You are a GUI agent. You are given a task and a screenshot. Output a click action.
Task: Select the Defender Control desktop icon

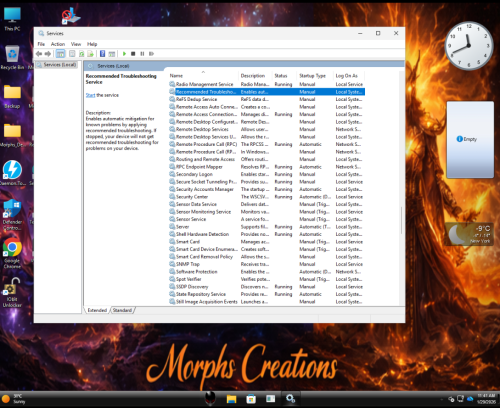coord(12,215)
